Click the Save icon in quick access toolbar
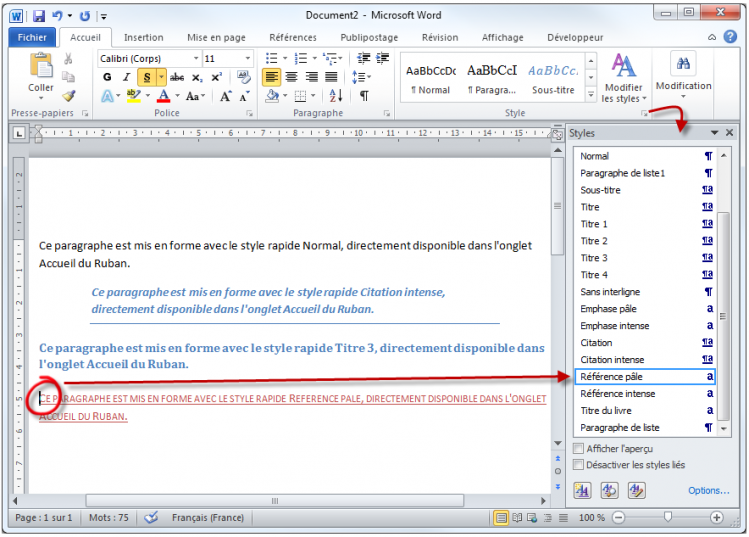Image resolution: width=749 pixels, height=537 pixels. (x=38, y=15)
